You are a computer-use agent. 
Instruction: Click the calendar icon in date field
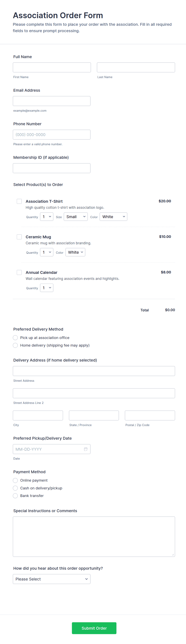pyautogui.click(x=86, y=449)
